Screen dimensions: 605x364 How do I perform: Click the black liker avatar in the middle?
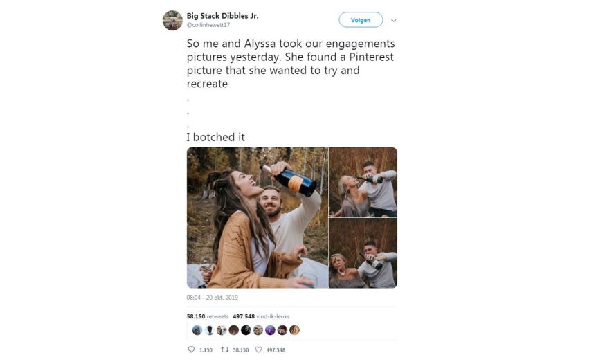coord(246,330)
